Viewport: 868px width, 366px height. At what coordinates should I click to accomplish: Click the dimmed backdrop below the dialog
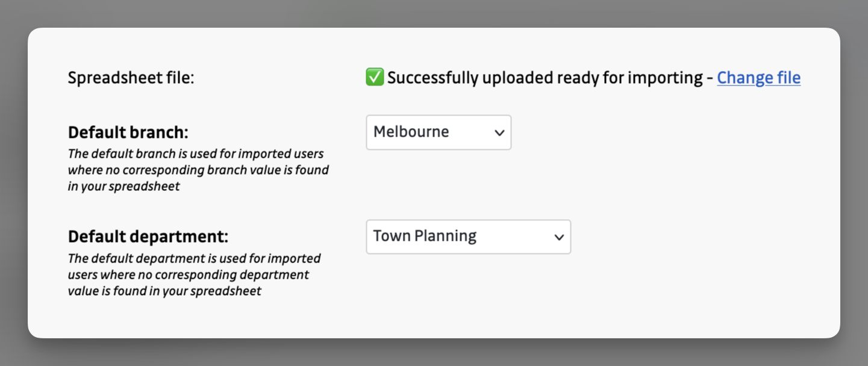434,353
